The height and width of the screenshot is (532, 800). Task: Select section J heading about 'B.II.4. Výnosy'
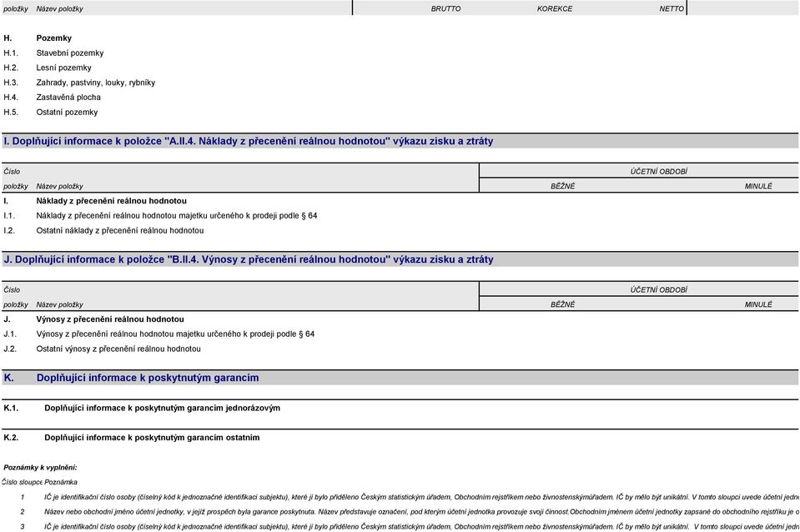[x=400, y=259]
